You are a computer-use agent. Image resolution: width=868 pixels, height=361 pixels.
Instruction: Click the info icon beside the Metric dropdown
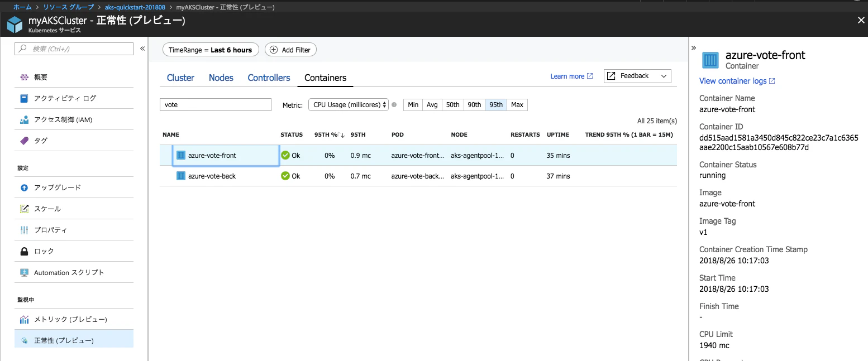[394, 105]
